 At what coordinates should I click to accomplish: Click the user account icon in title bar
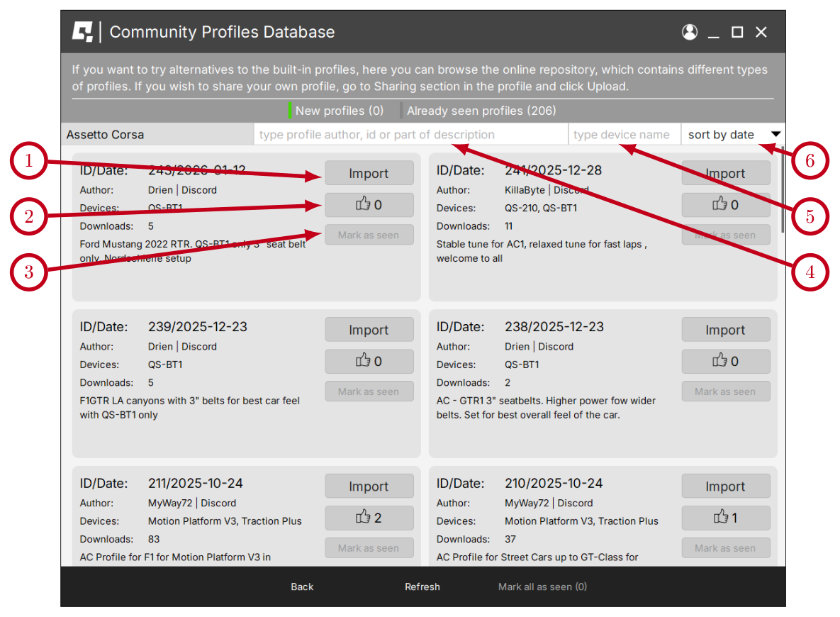689,32
